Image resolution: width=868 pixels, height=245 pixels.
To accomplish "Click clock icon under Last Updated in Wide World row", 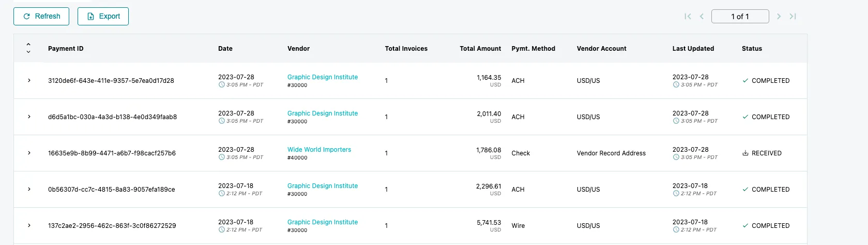I will (676, 157).
